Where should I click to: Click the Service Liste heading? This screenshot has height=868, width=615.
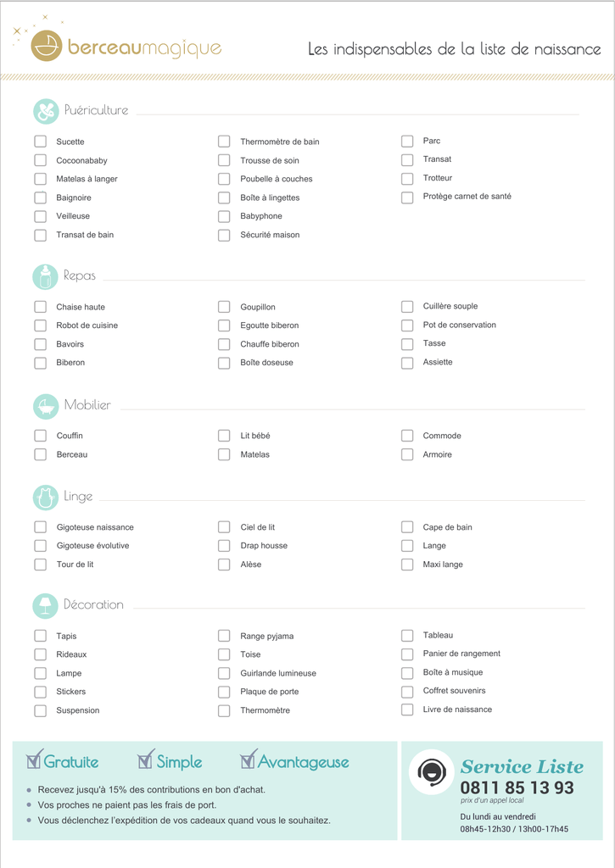tap(522, 766)
